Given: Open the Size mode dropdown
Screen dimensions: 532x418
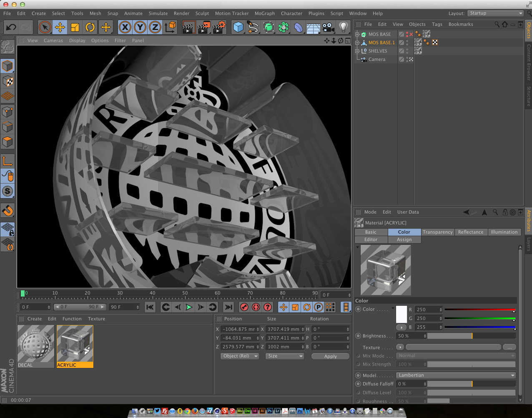Looking at the screenshot, I should point(285,356).
